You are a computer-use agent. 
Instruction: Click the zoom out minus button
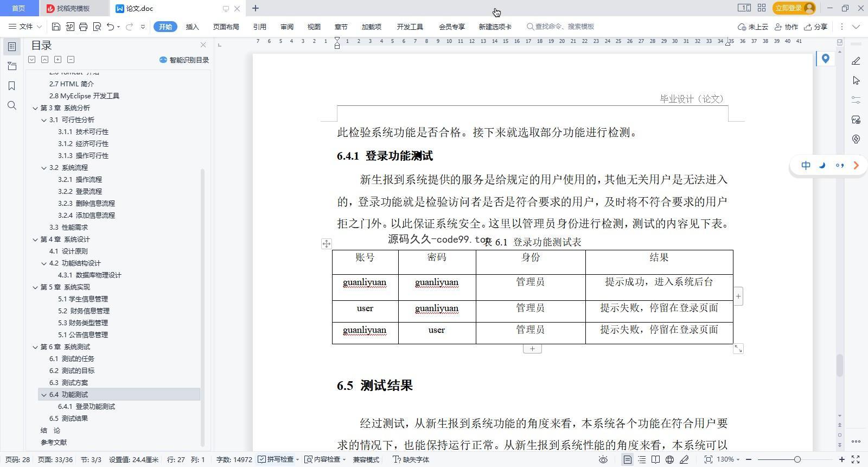[x=749, y=459]
